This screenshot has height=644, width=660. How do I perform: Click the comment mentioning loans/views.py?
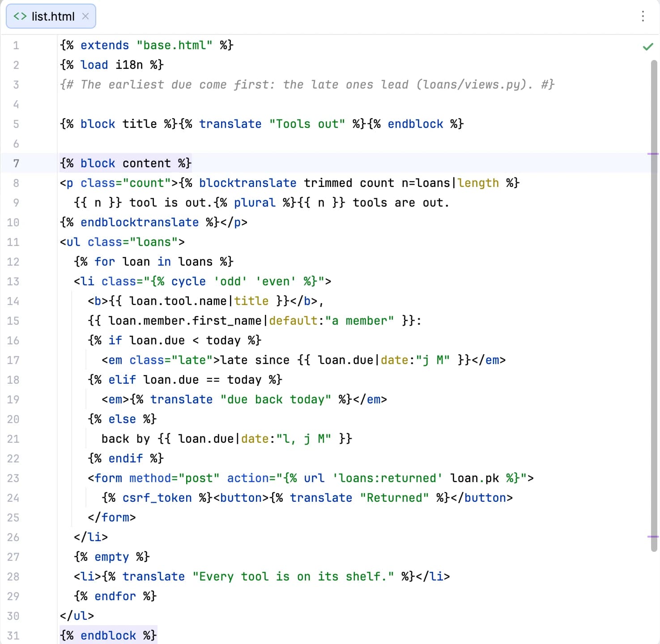click(307, 85)
